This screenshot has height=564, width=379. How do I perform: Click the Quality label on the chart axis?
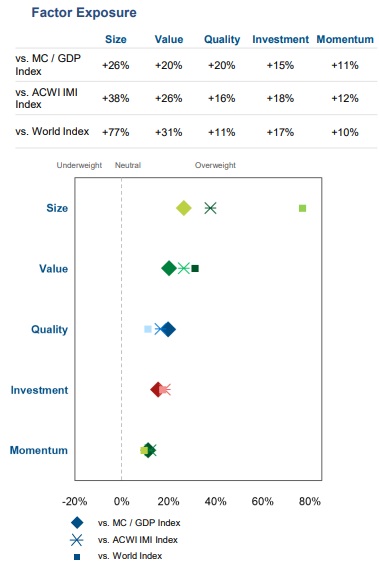(49, 329)
